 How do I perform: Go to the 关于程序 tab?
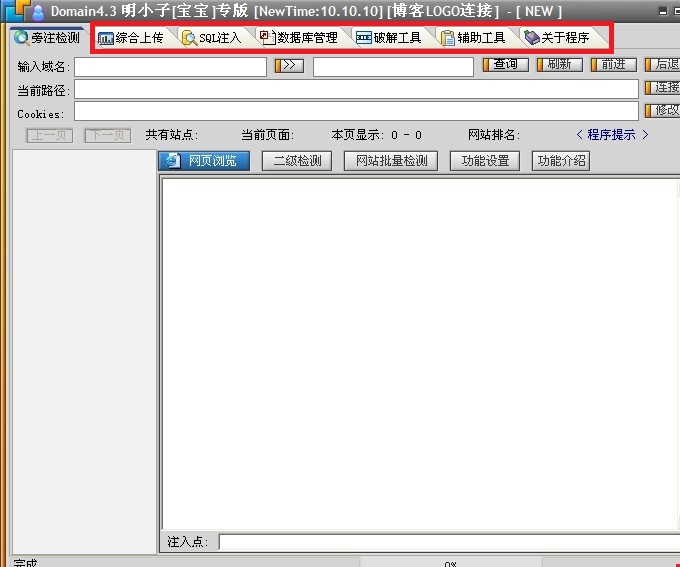557,38
